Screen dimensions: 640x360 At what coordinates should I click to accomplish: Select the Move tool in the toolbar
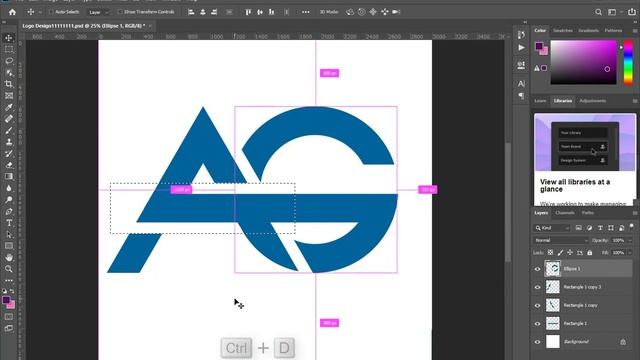click(9, 38)
